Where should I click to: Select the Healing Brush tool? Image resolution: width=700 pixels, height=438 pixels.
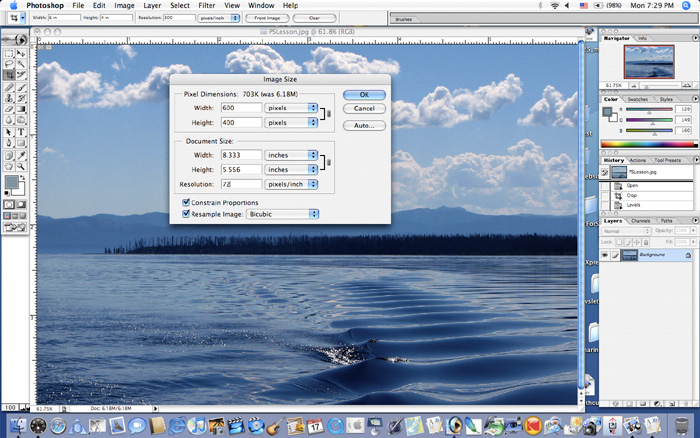click(x=9, y=88)
